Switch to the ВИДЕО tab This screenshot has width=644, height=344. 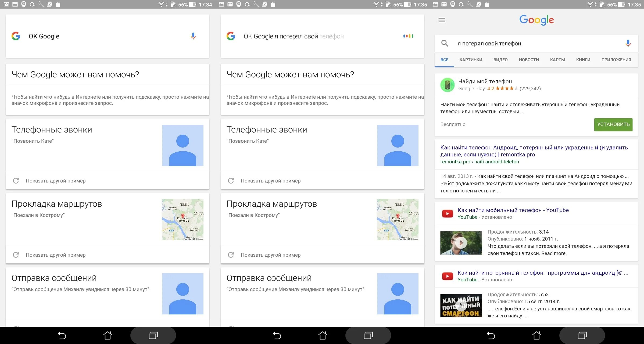click(500, 60)
